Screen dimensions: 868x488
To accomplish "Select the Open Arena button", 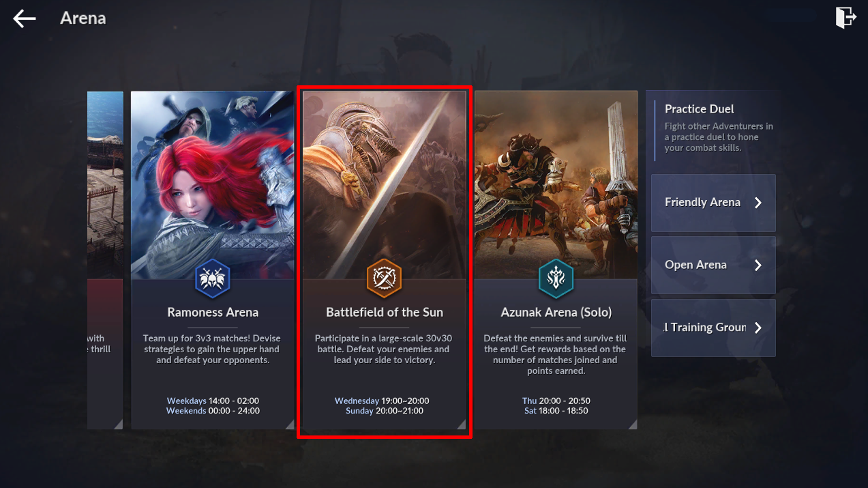I will pos(713,265).
